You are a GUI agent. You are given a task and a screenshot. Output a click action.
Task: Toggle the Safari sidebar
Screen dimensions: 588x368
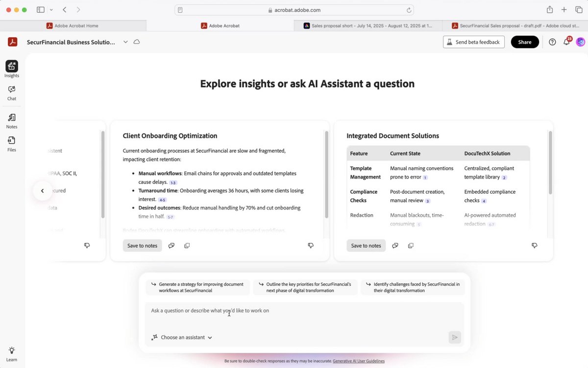[x=41, y=10]
